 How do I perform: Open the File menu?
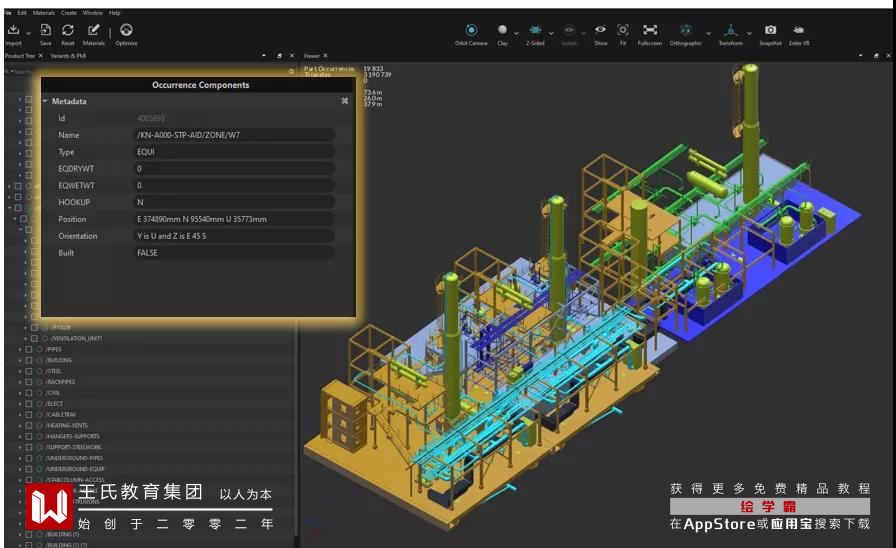point(8,13)
